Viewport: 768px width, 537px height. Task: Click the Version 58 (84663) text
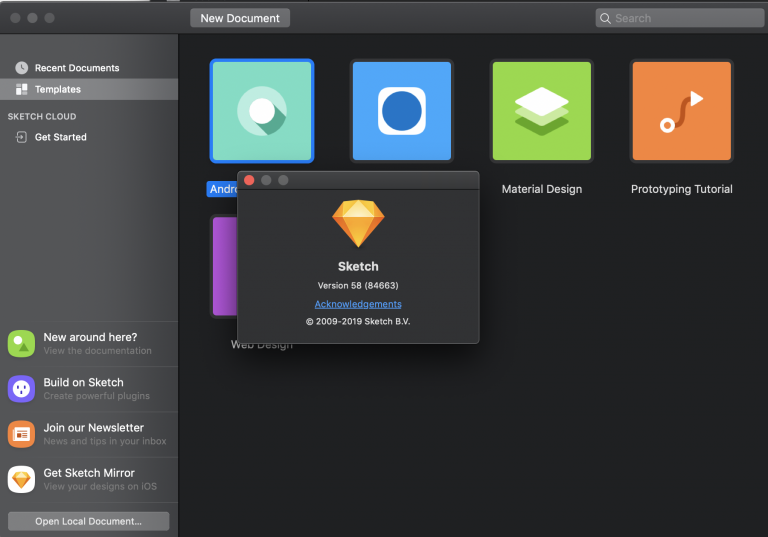[x=358, y=286]
